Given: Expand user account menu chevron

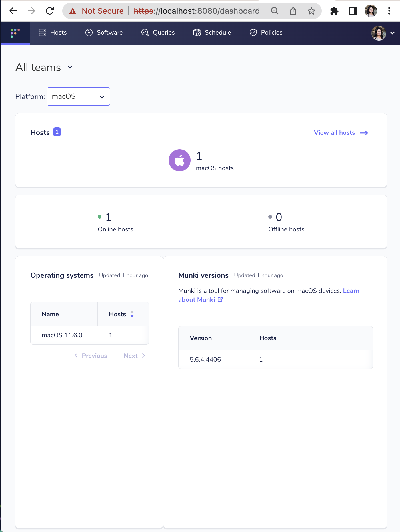Looking at the screenshot, I should point(393,33).
